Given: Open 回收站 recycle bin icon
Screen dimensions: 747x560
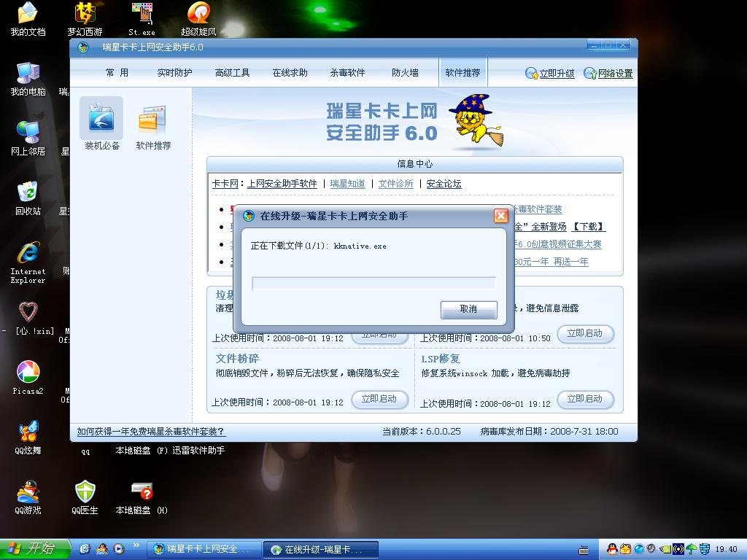Looking at the screenshot, I should pyautogui.click(x=28, y=198).
